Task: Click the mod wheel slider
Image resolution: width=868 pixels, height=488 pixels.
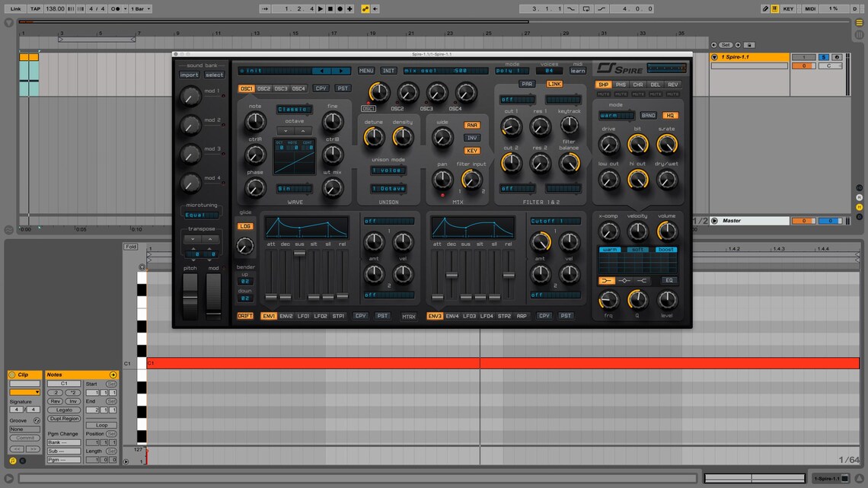Action: pyautogui.click(x=214, y=293)
